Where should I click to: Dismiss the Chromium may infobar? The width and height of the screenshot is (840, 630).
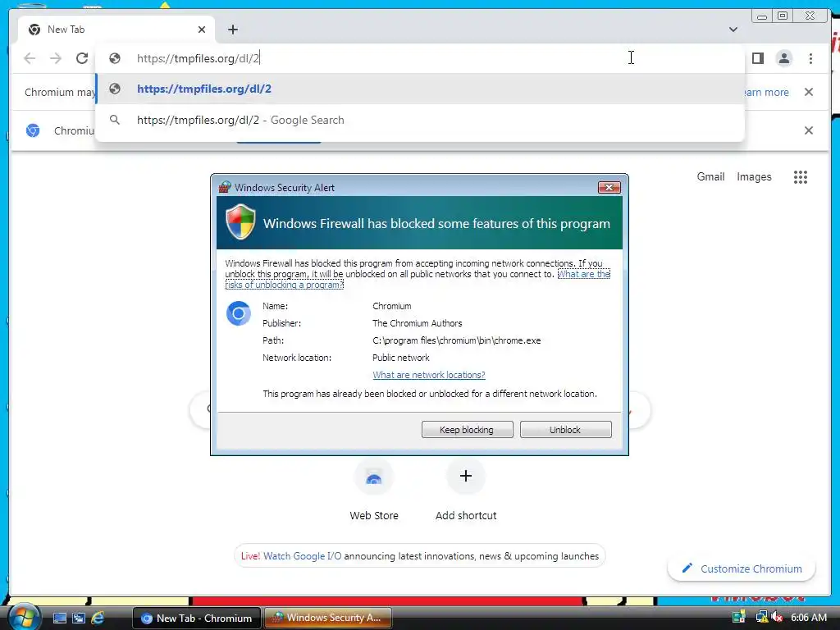(809, 92)
